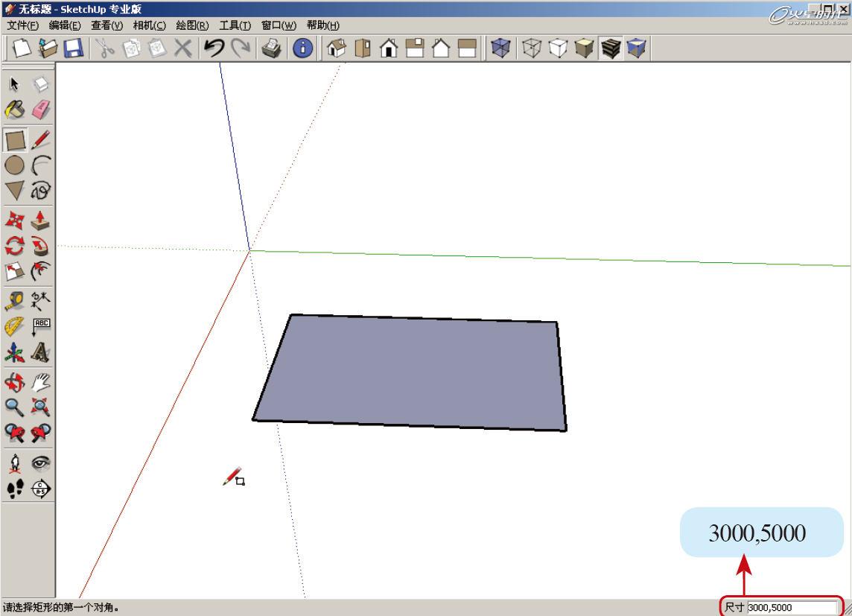
Task: Toggle X-ray face style
Action: [500, 48]
